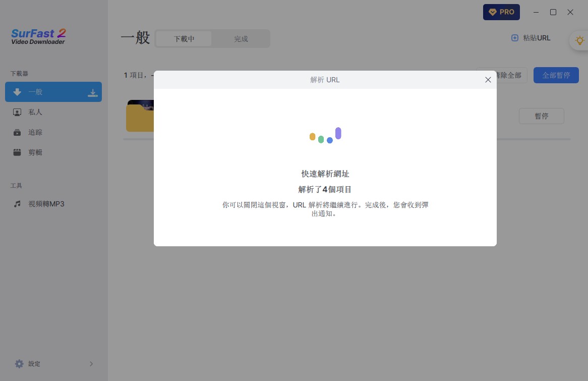This screenshot has height=381, width=588.
Task: Click the folder thumbnail of download item
Action: (x=140, y=116)
